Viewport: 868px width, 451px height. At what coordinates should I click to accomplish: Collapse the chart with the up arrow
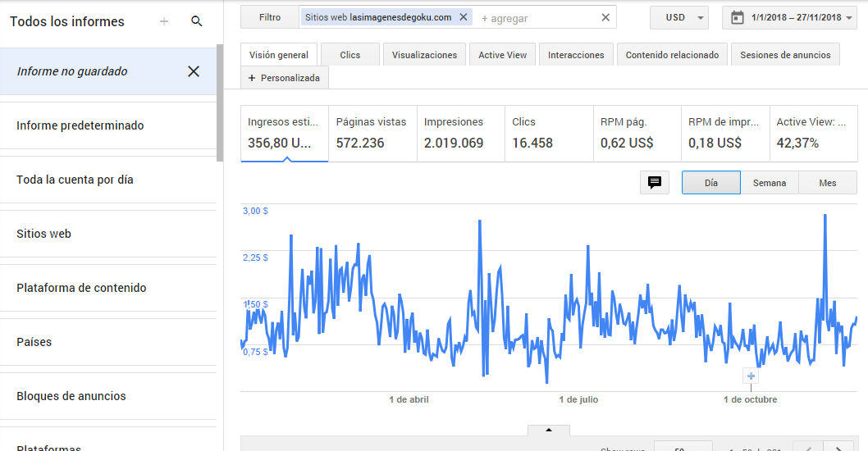[x=549, y=430]
